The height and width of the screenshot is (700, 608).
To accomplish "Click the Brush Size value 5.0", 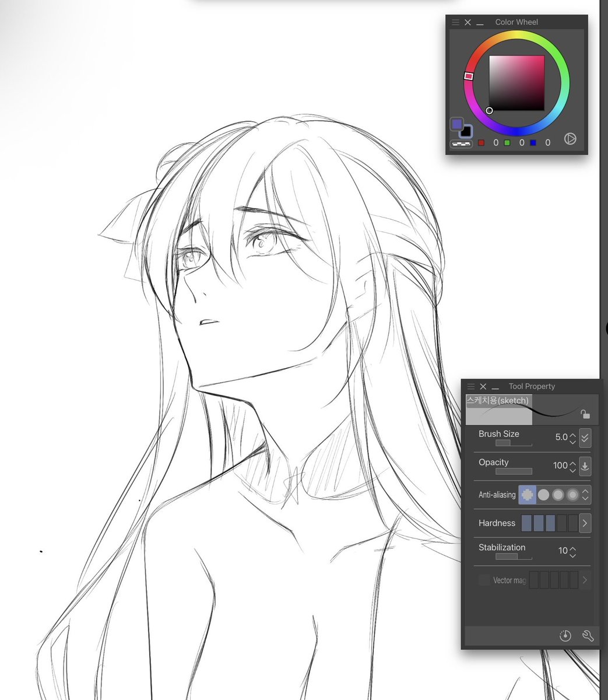I will point(561,437).
